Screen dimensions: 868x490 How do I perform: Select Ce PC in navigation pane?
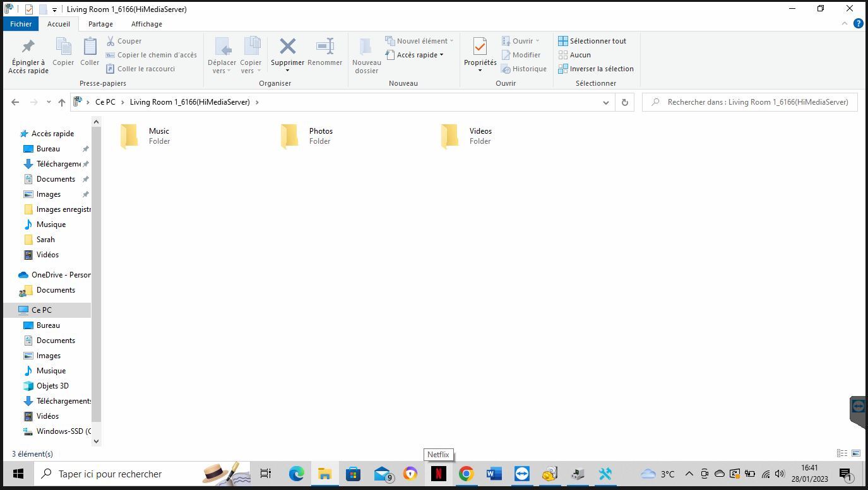42,310
